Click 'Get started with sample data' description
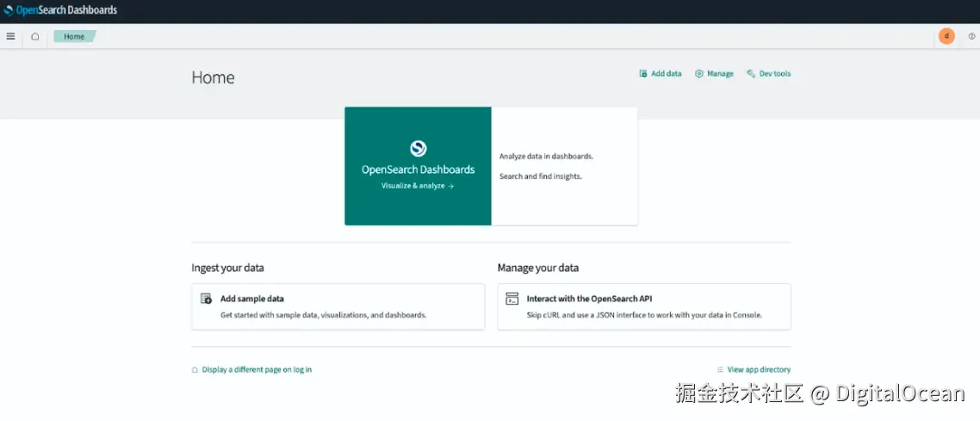 tap(324, 315)
